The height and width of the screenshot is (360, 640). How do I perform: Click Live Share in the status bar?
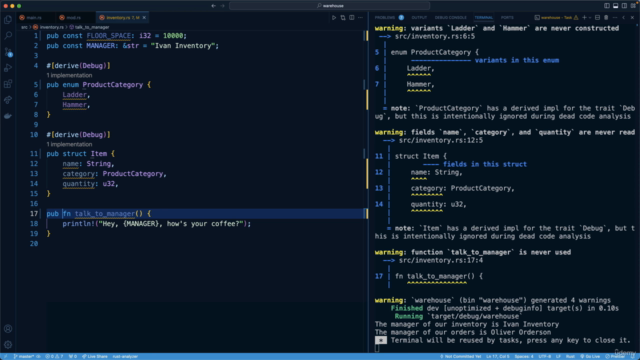pos(95,356)
